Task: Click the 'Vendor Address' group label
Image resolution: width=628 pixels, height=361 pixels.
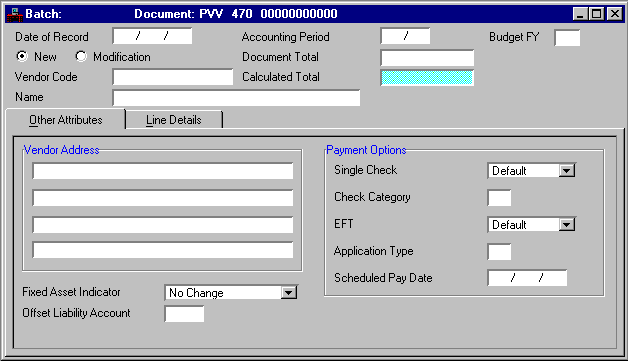Action: (x=61, y=150)
